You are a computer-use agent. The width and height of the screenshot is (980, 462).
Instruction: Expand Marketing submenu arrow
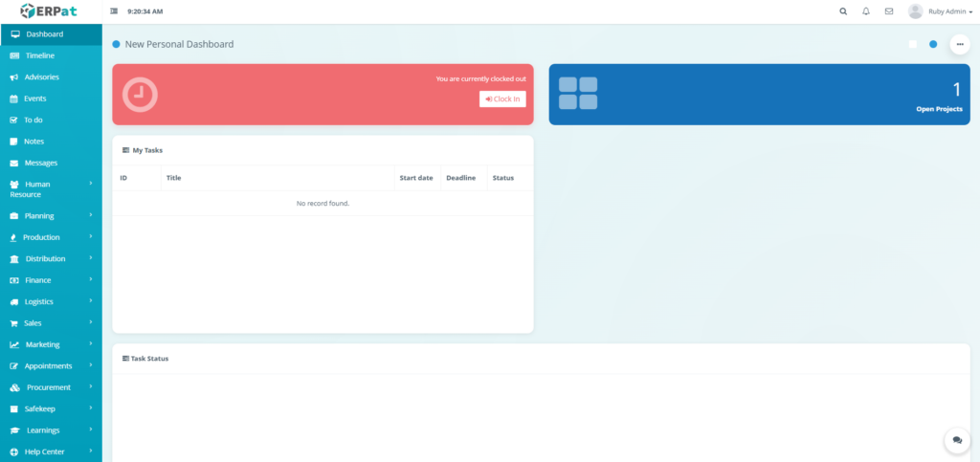point(91,343)
